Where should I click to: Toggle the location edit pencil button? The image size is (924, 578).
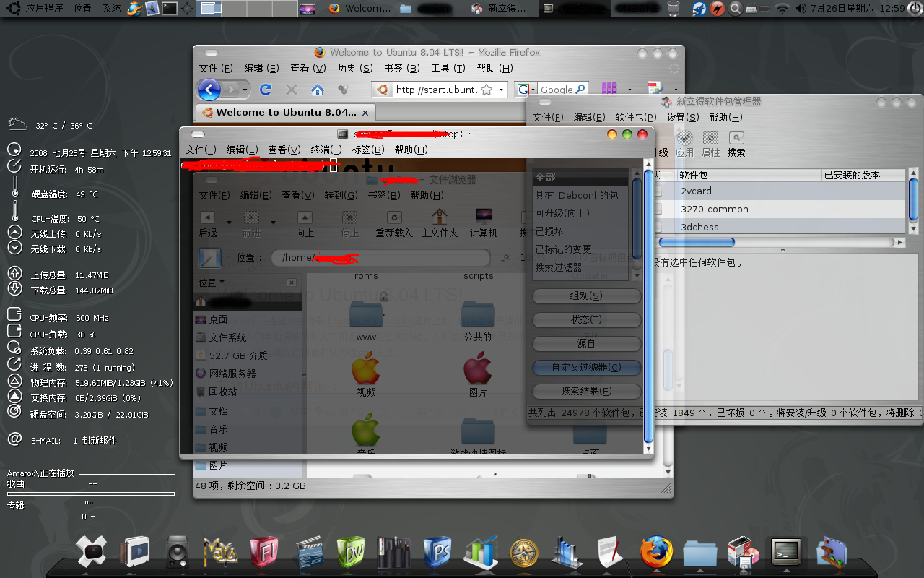[209, 258]
